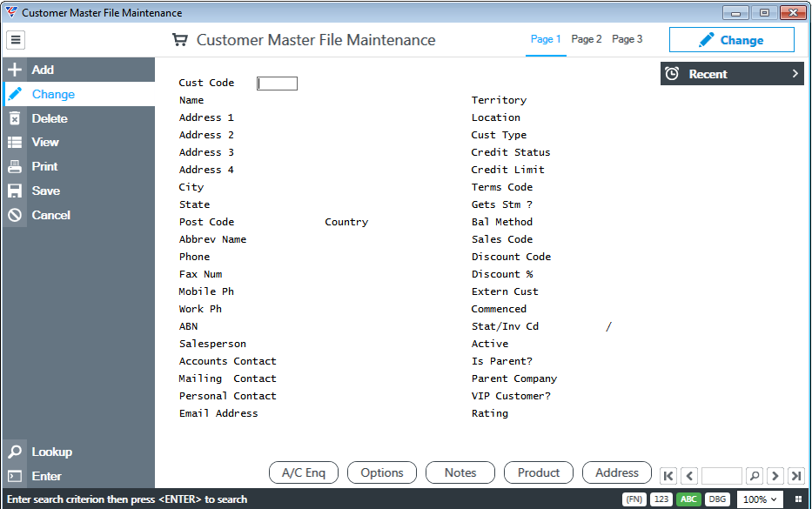
Task: Click the Country label
Action: tap(346, 222)
